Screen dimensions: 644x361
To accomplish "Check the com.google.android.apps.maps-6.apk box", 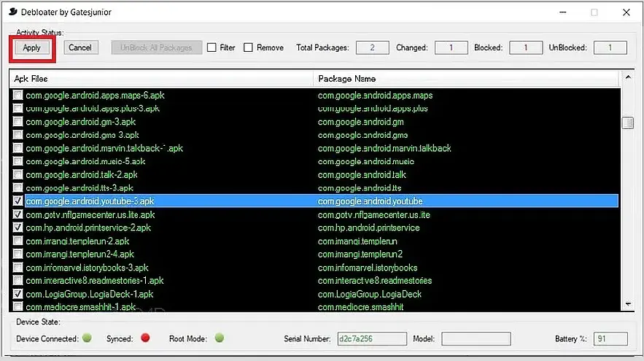I will (x=18, y=96).
